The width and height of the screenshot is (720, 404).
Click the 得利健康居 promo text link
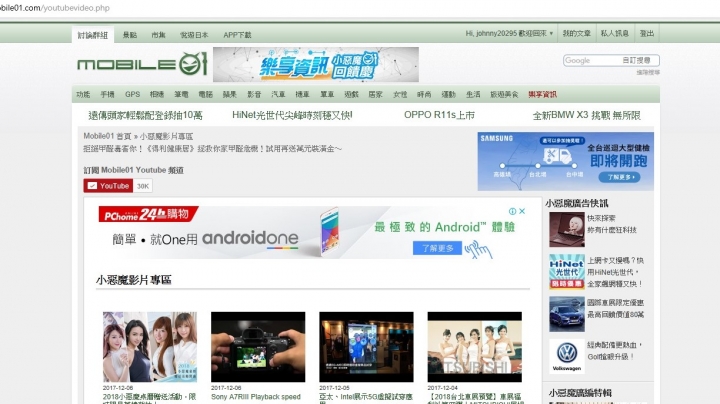point(213,149)
